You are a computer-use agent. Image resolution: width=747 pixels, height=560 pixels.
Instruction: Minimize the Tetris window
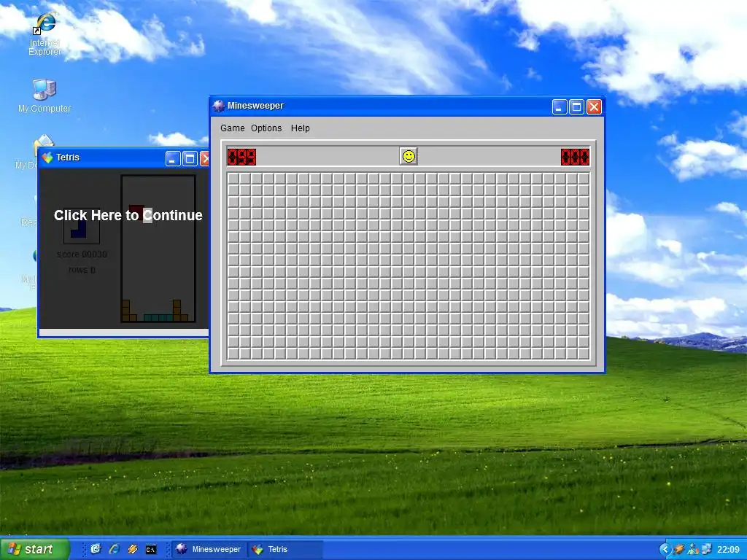[x=173, y=158]
